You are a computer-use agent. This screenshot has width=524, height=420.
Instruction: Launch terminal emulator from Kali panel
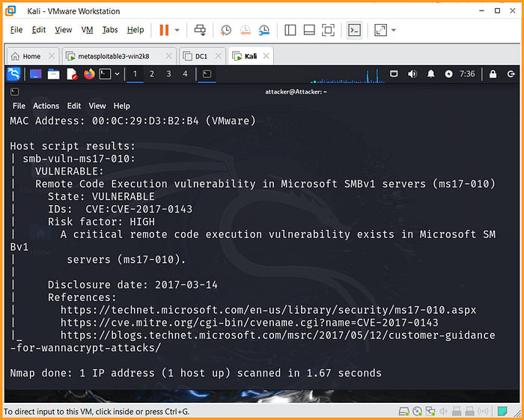105,74
